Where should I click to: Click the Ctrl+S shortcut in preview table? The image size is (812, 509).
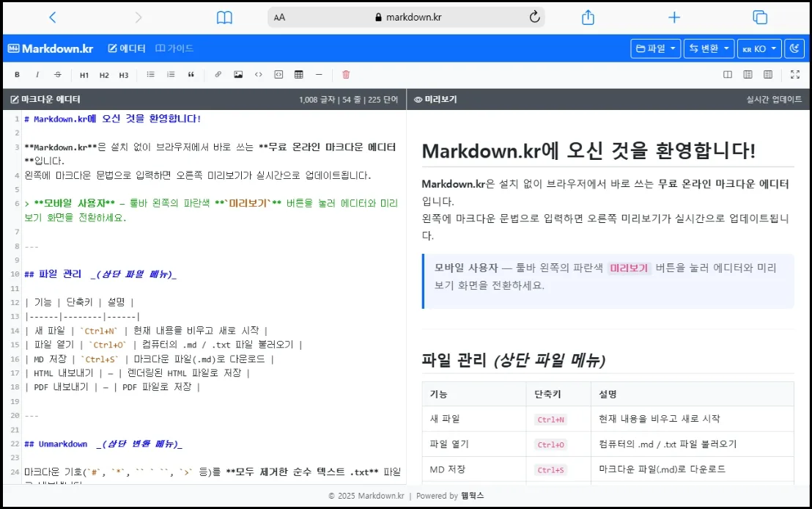coord(550,469)
